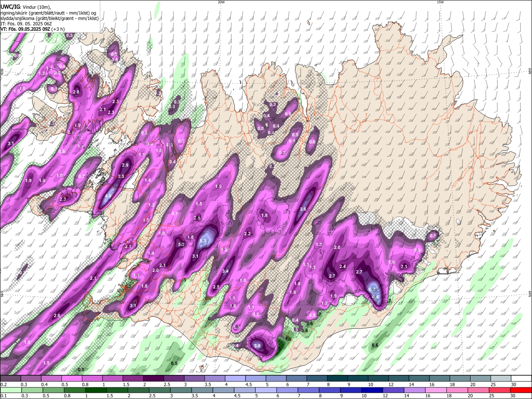This screenshot has height=399, width=532.
Task: Click the '3.4' precipitation value on the map
Action: tap(225, 271)
